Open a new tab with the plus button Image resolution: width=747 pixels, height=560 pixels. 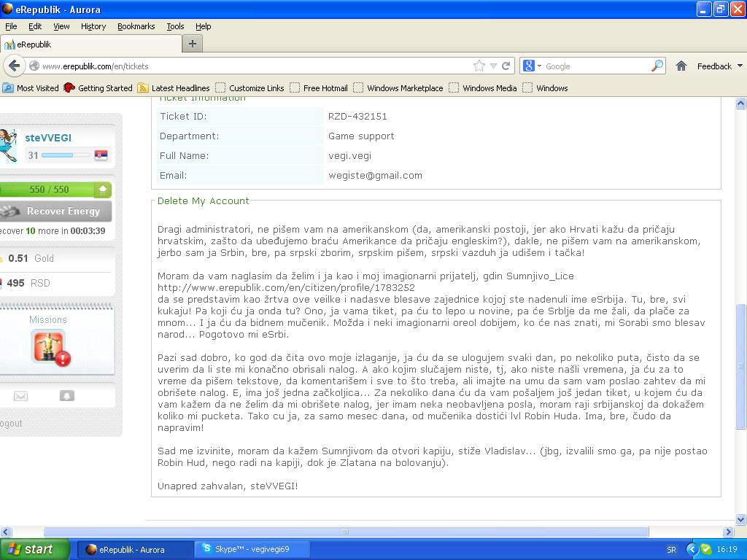[x=193, y=44]
